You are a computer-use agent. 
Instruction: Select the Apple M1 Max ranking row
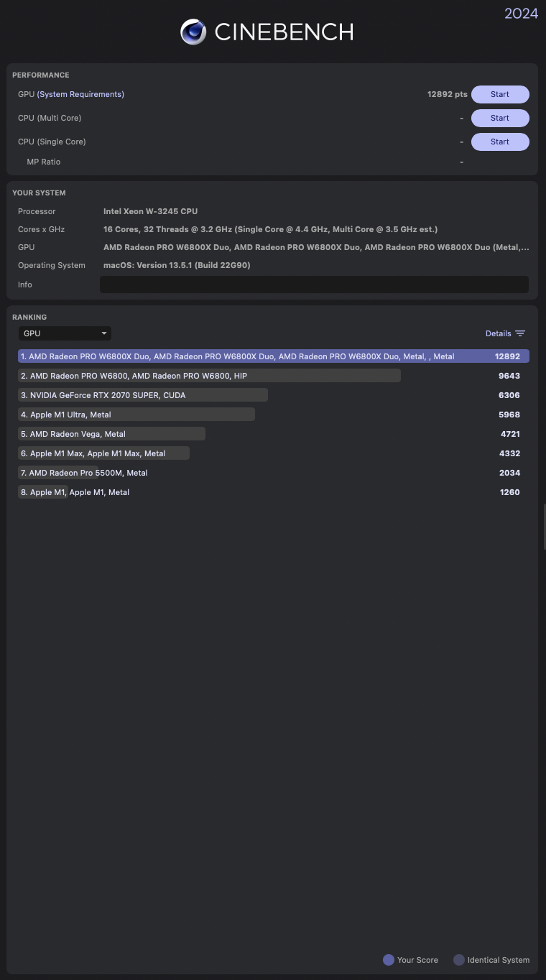click(104, 453)
